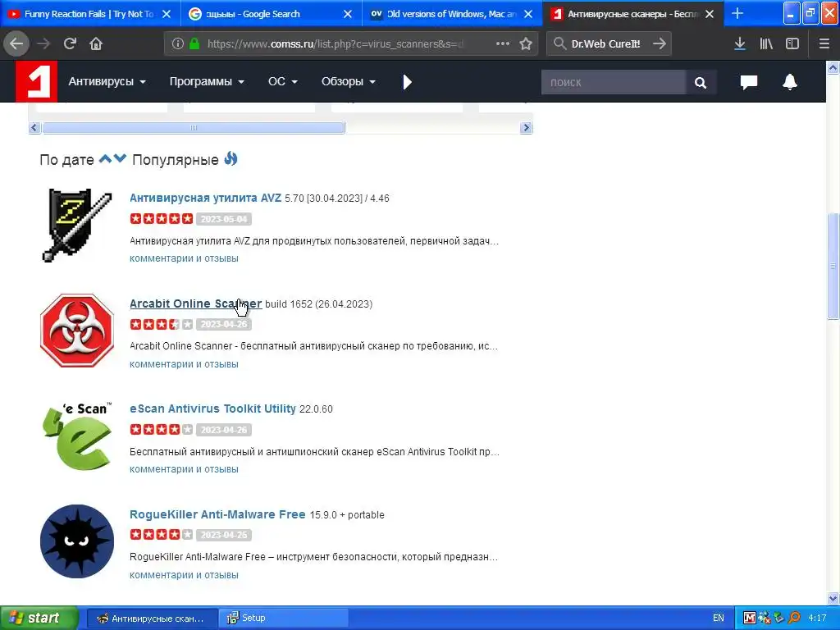Open page actions three-dot menu
840x630 pixels.
click(503, 44)
